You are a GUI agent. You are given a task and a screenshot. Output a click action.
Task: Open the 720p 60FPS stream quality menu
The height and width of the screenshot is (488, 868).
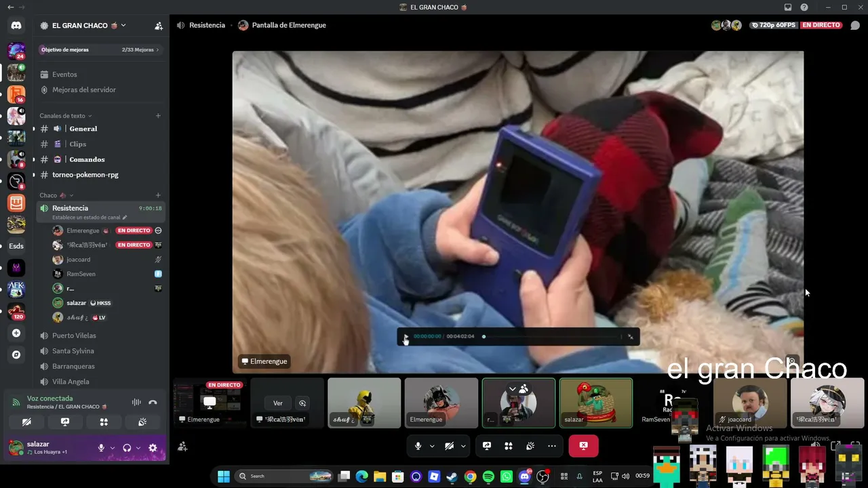774,25
